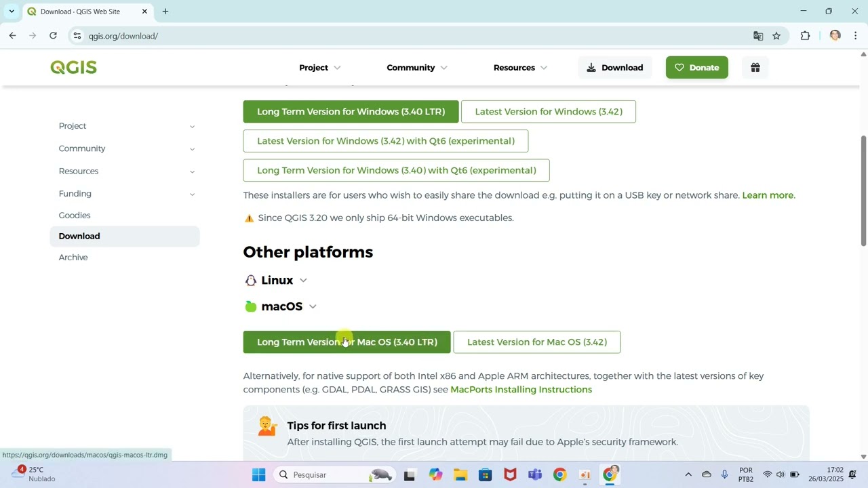Open MacPorts Installing Instructions link

click(521, 390)
